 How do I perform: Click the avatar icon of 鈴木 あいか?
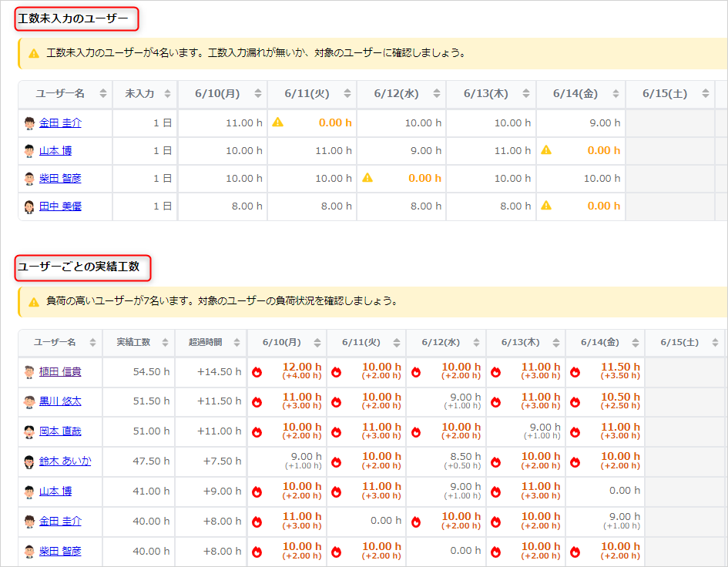(29, 461)
